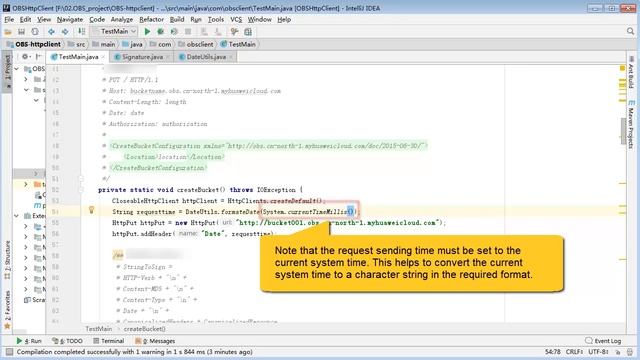Open the Refactor menu
The image size is (640, 360).
click(151, 19)
